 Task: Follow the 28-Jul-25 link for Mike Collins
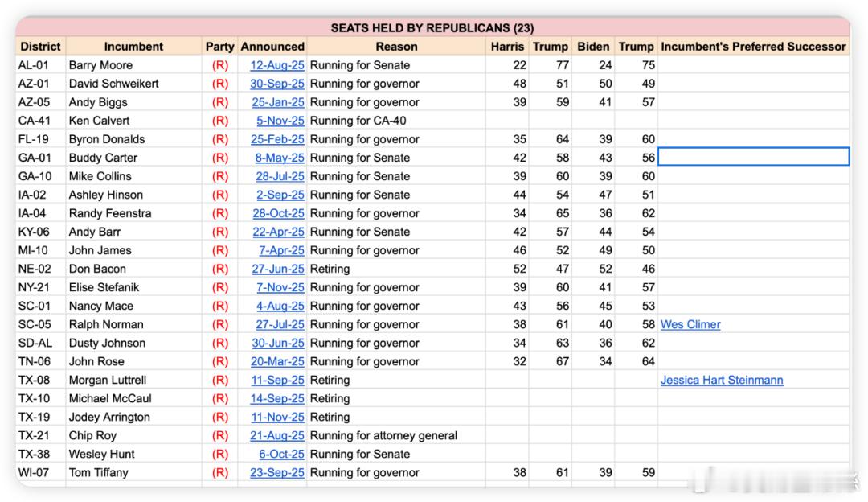tap(280, 176)
